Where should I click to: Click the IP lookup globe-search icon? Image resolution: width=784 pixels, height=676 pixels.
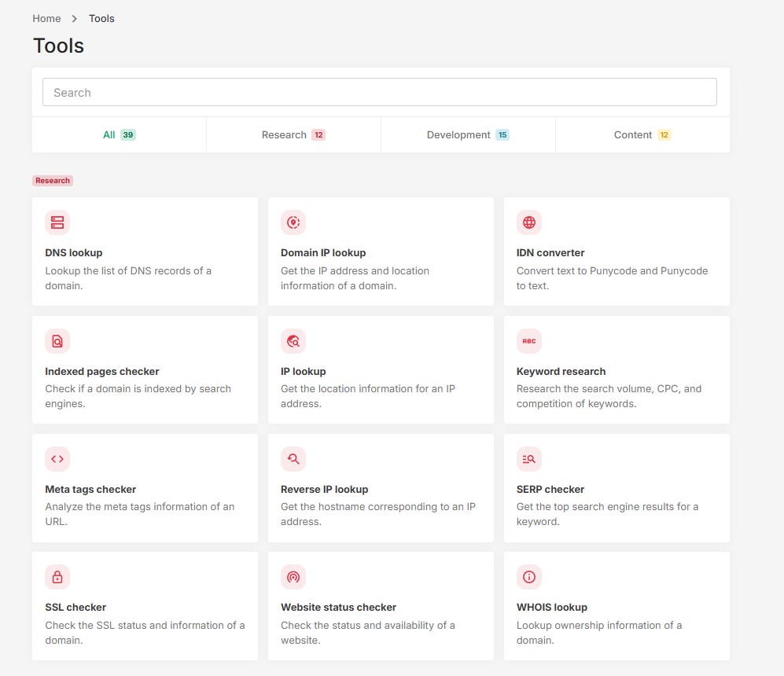click(x=293, y=341)
